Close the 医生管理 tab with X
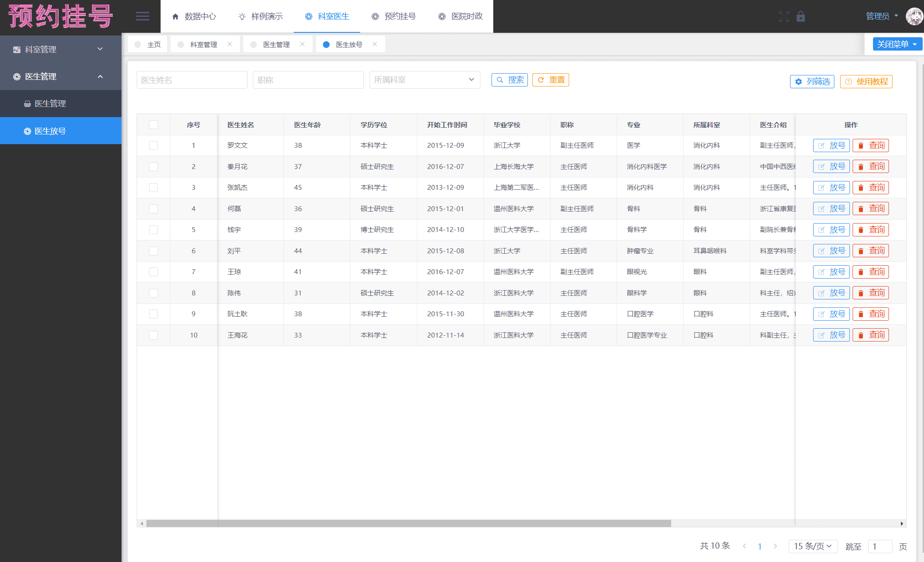The width and height of the screenshot is (924, 562). [x=303, y=44]
